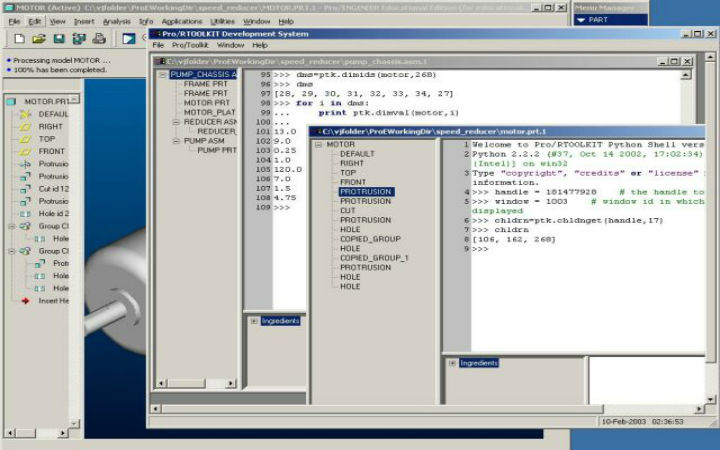Open the Pro/Toolkit menu
The width and height of the screenshot is (720, 450).
190,45
